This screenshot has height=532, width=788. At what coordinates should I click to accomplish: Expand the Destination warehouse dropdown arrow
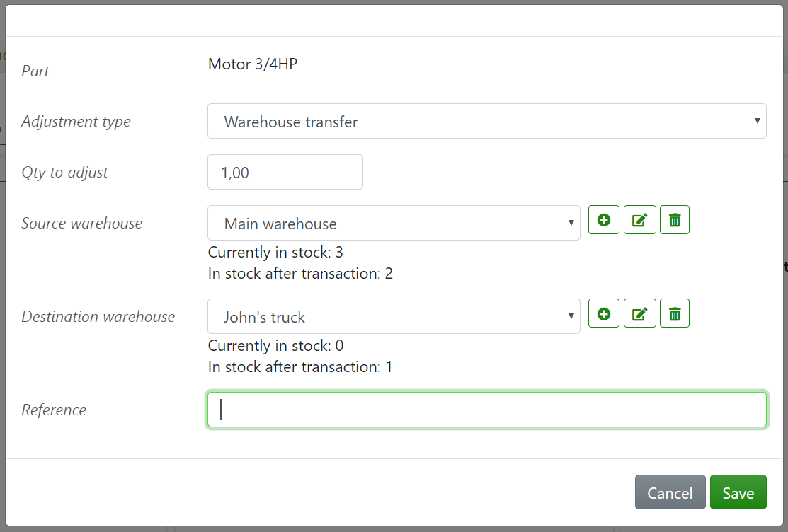point(571,316)
